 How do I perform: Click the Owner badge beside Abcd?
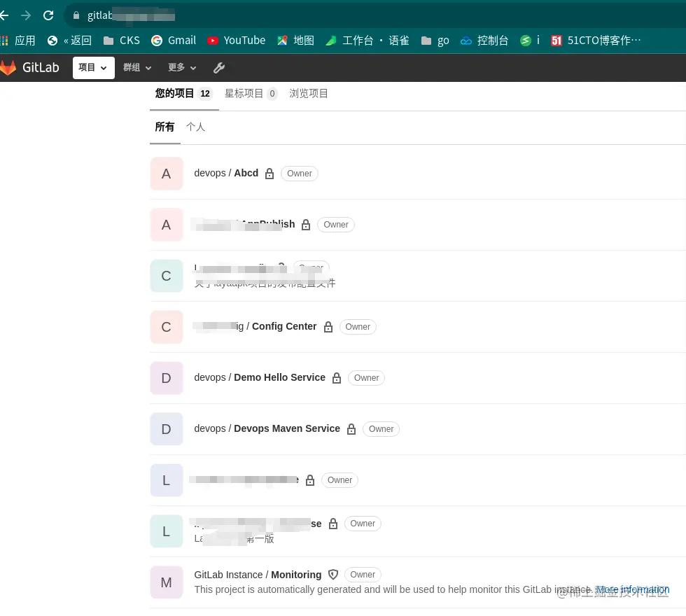coord(300,174)
